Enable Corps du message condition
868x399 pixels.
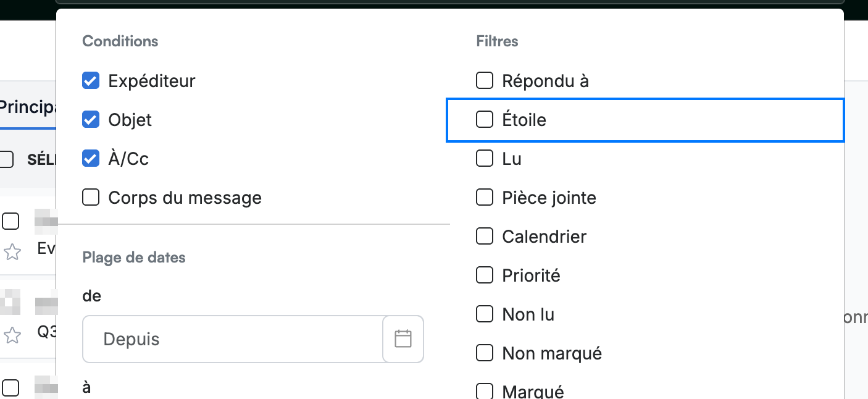[x=91, y=198]
